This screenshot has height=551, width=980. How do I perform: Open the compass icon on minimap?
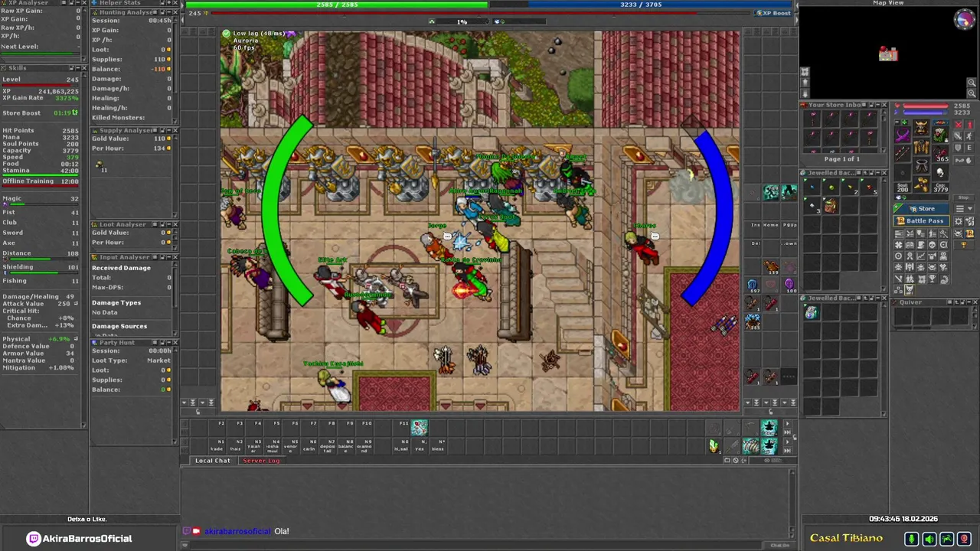click(965, 21)
